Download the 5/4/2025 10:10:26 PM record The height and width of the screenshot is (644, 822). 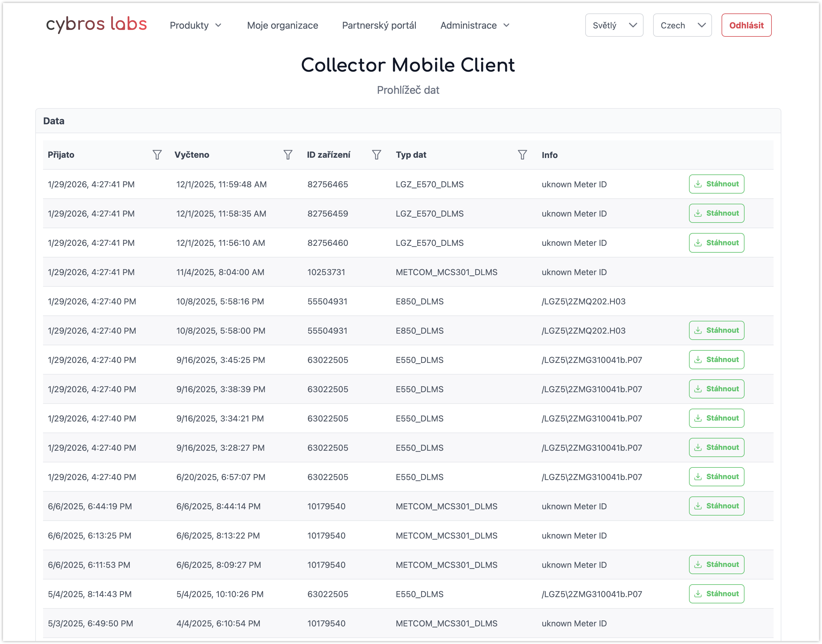click(x=716, y=594)
